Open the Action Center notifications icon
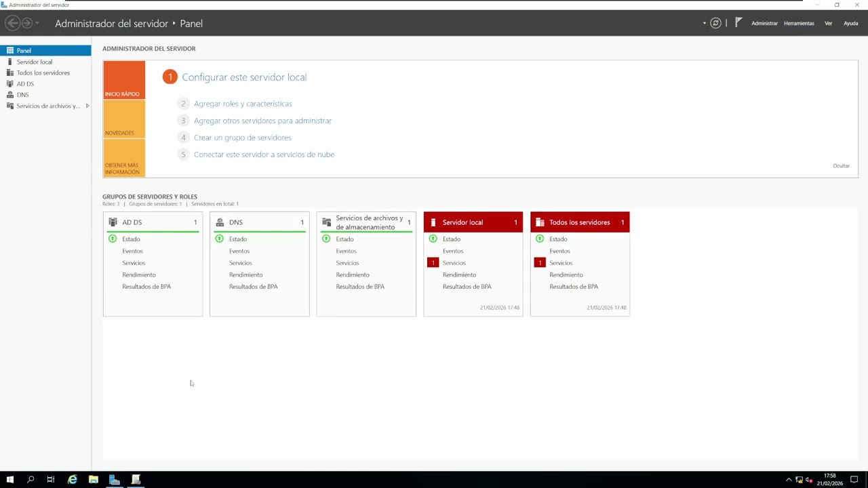Viewport: 868px width, 488px height. 854,480
